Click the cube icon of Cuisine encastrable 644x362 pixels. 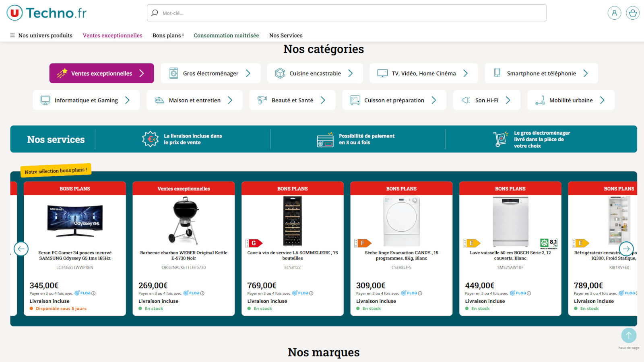point(280,73)
